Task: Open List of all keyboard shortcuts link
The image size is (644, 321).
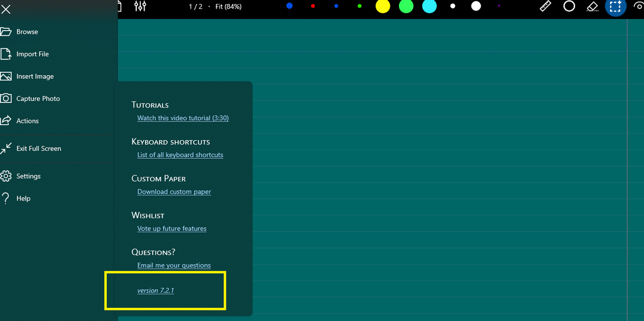Action: 180,155
